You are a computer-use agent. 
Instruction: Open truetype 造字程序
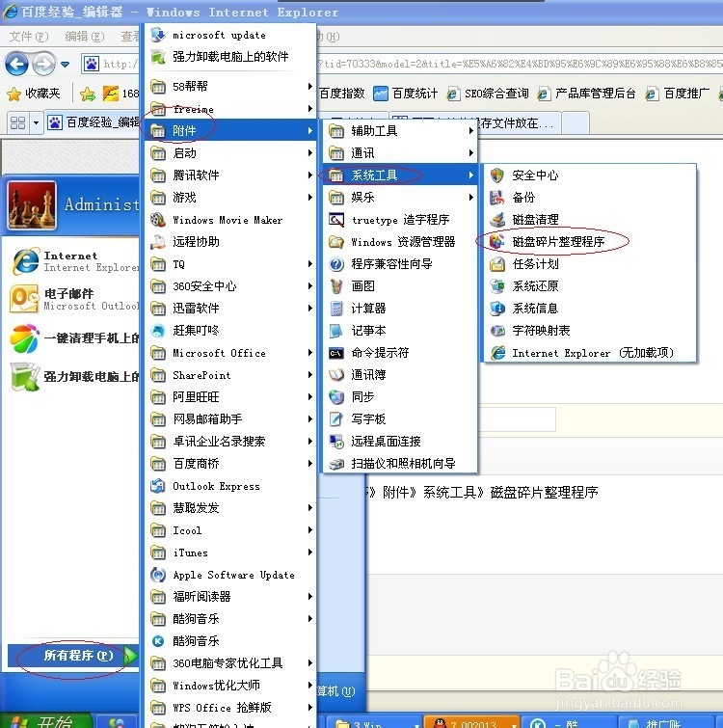tap(400, 220)
